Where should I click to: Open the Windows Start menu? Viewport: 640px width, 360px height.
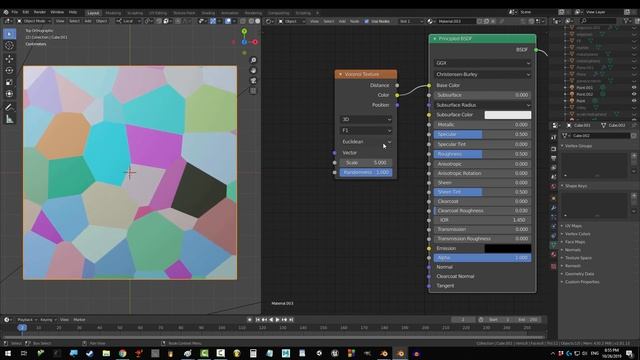pos(8,353)
